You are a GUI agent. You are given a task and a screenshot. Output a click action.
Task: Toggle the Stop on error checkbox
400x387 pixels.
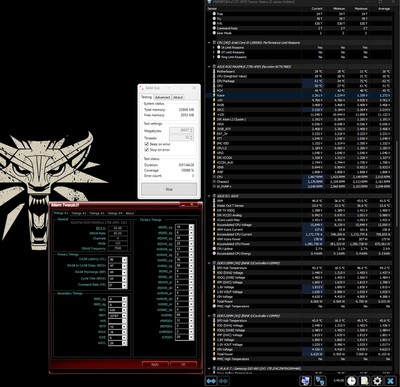(146, 150)
